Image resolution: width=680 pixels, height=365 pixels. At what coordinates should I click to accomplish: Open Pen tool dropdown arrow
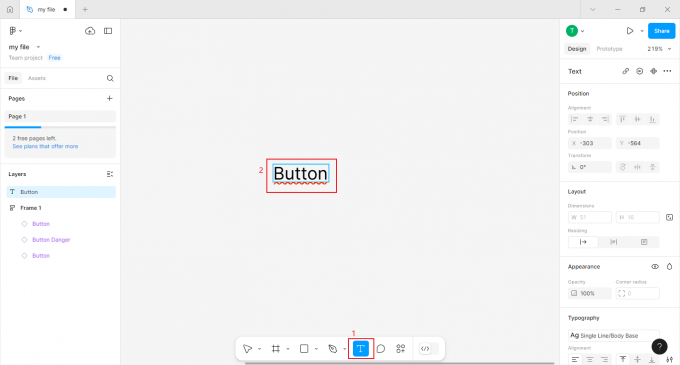point(344,349)
